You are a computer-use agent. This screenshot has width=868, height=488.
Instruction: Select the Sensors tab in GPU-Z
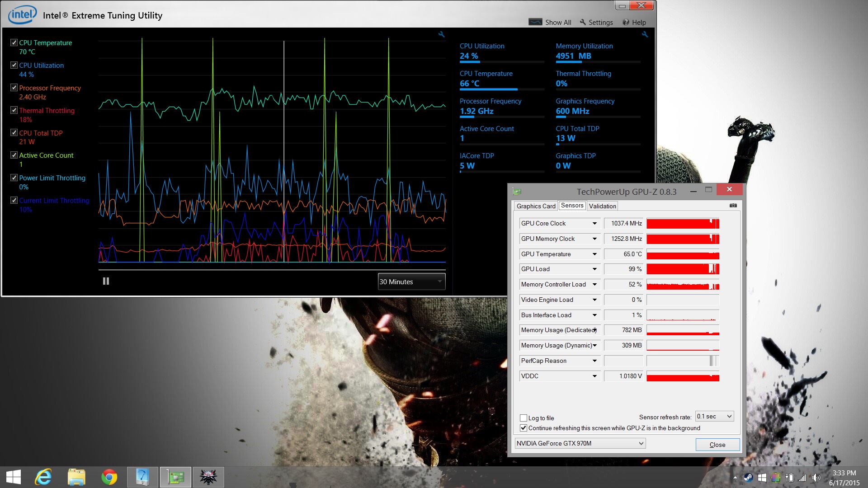click(x=572, y=205)
